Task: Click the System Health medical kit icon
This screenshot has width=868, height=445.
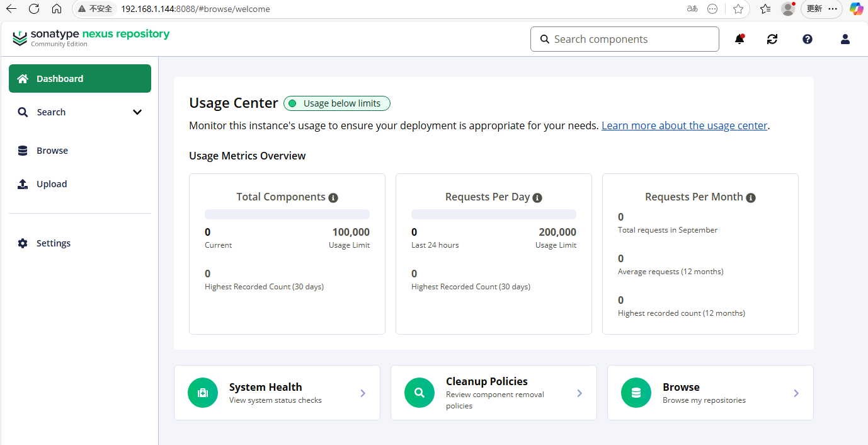Action: click(x=203, y=393)
